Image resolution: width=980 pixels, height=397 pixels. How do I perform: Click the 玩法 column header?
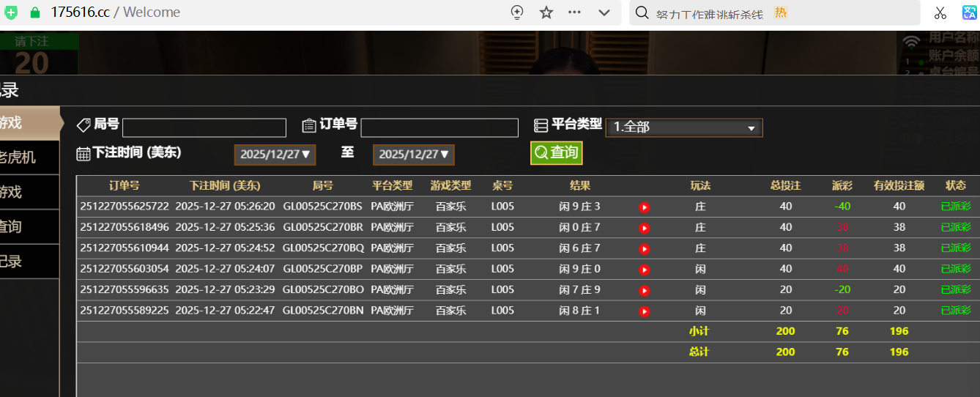click(x=700, y=185)
